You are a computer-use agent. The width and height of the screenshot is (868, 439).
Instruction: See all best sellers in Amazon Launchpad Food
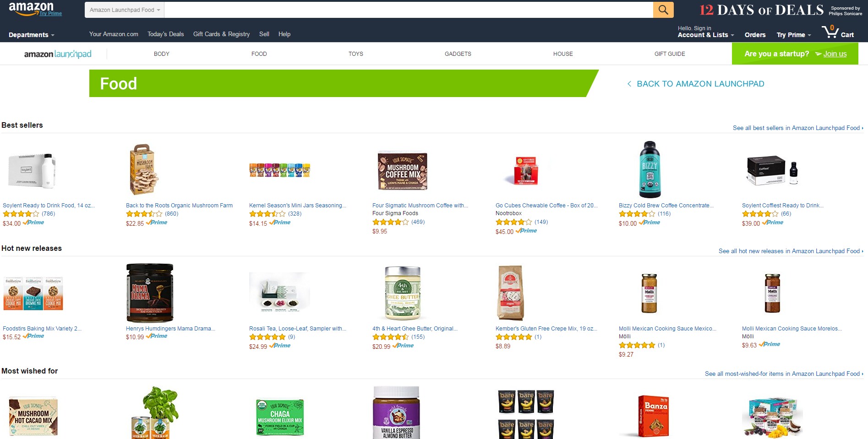click(x=798, y=128)
